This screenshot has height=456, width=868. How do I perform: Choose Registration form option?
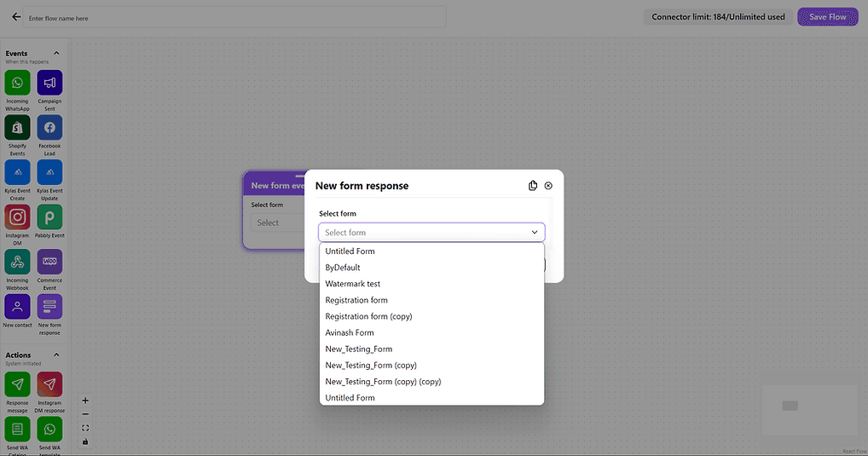(431, 300)
